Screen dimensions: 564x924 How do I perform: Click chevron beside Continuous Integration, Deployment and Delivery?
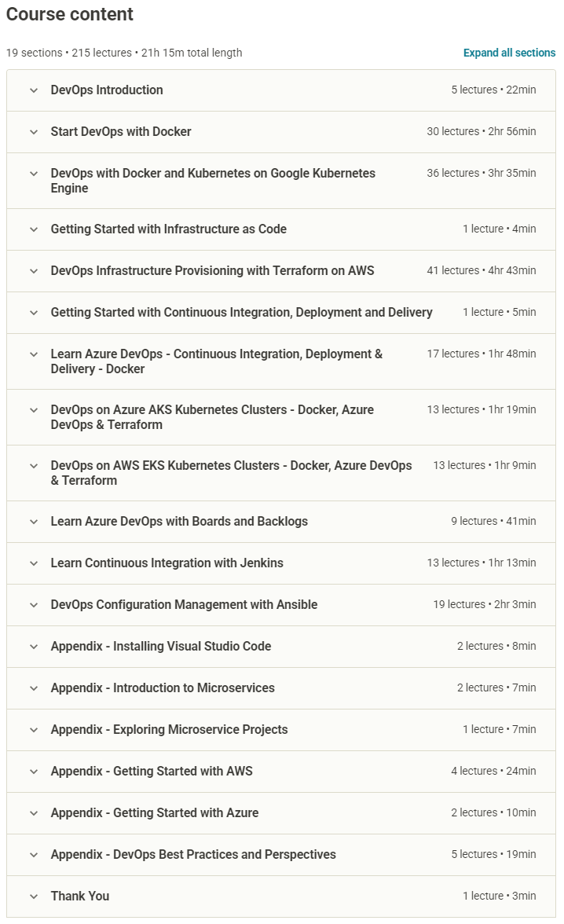pos(34,313)
